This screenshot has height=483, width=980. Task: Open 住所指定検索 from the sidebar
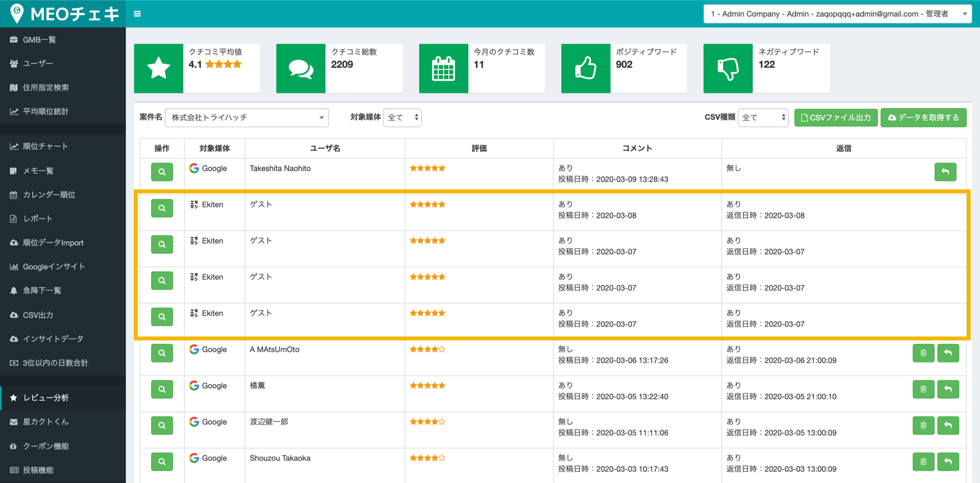click(63, 87)
